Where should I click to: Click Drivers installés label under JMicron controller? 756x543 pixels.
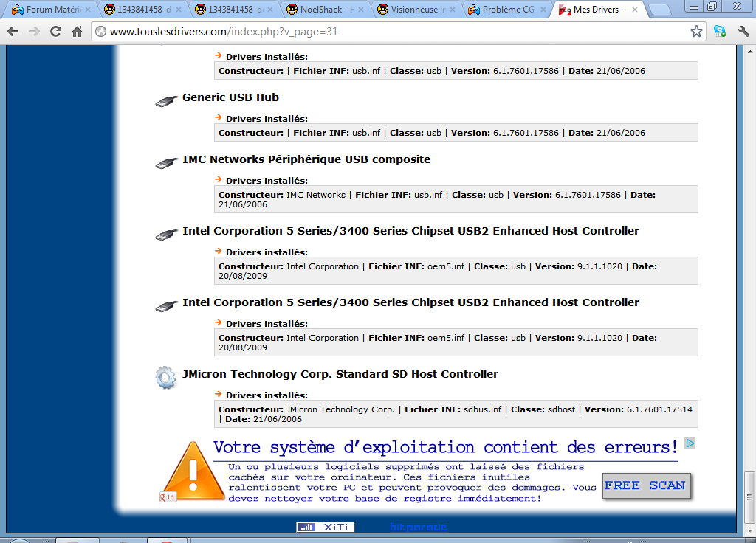pyautogui.click(x=267, y=395)
